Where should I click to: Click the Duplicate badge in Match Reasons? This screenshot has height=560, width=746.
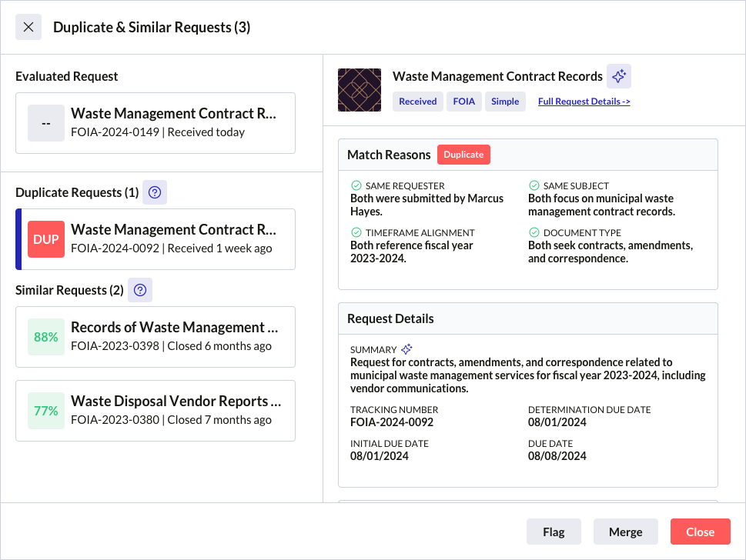pyautogui.click(x=463, y=154)
